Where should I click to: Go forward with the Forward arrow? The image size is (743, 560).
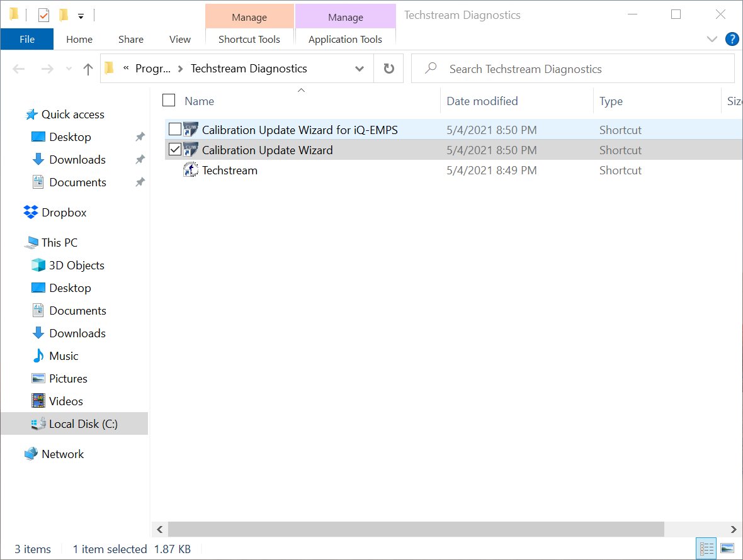click(x=47, y=69)
